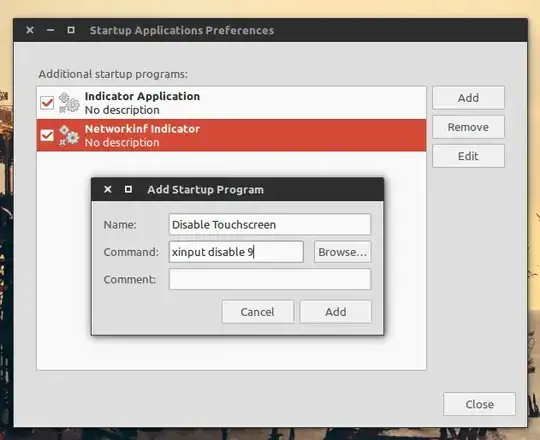Screen dimensions: 540x440
Task: Uncheck the Indicator Application checkbox
Action: pos(47,103)
